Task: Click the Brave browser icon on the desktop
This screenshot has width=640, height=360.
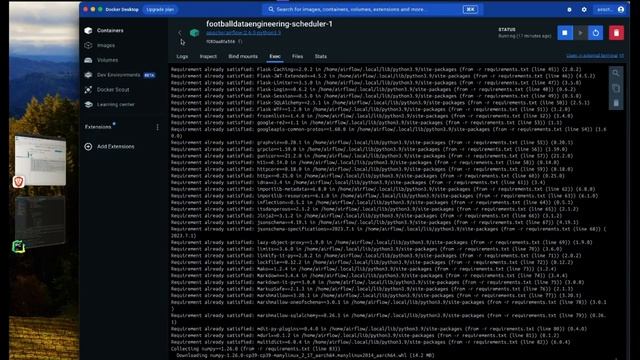Action: (x=18, y=182)
